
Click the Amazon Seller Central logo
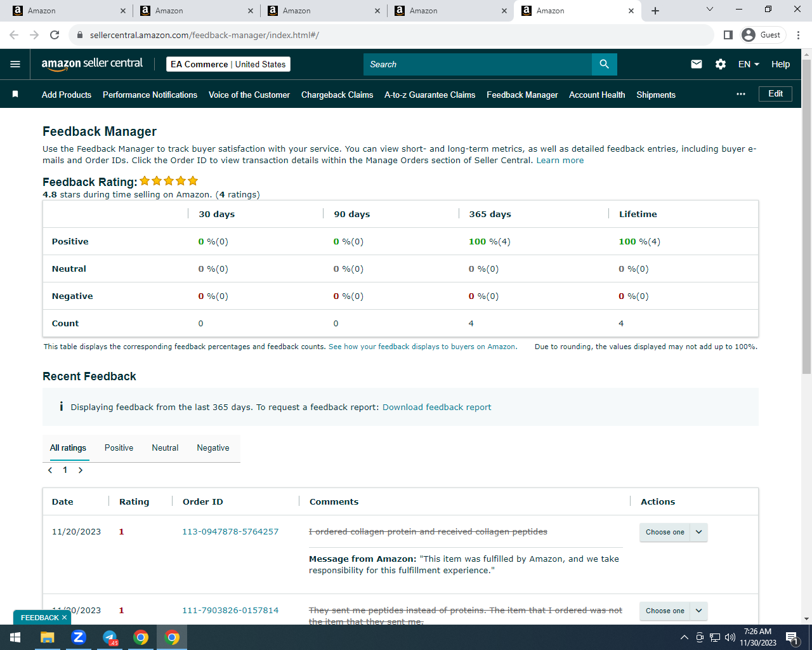92,63
